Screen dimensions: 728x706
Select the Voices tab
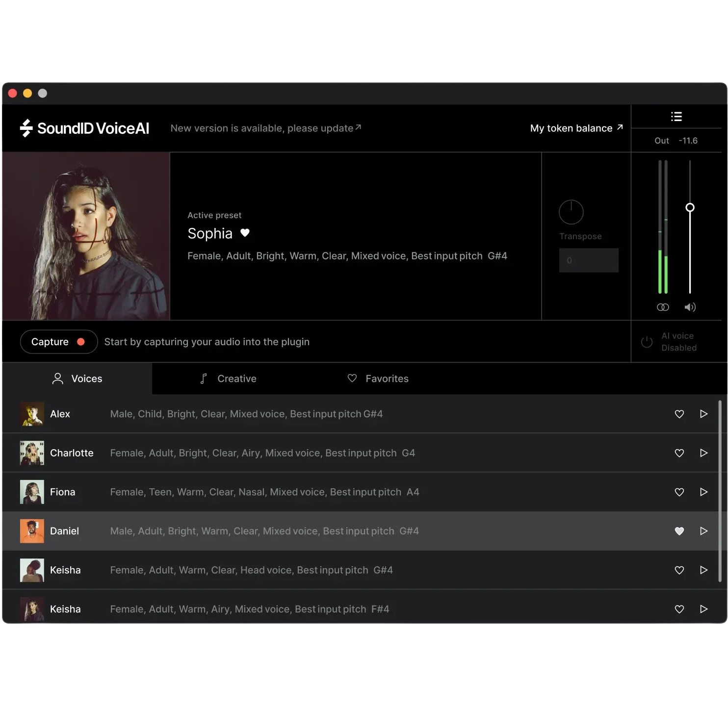pyautogui.click(x=78, y=378)
